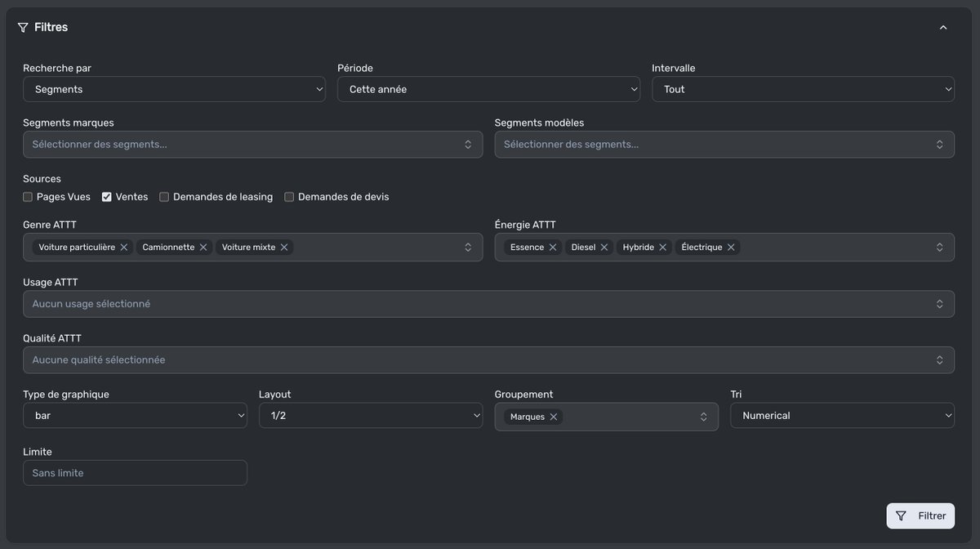Screen dimensions: 980x549
Task: Open the Layout dropdown showing 1/2
Action: tap(371, 416)
